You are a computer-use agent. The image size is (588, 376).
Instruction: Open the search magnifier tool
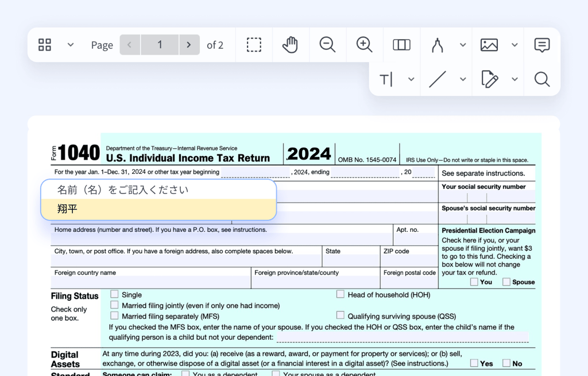click(541, 79)
